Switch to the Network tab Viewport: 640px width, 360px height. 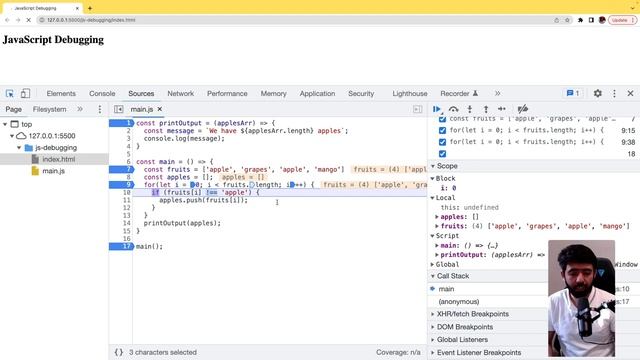click(x=180, y=93)
